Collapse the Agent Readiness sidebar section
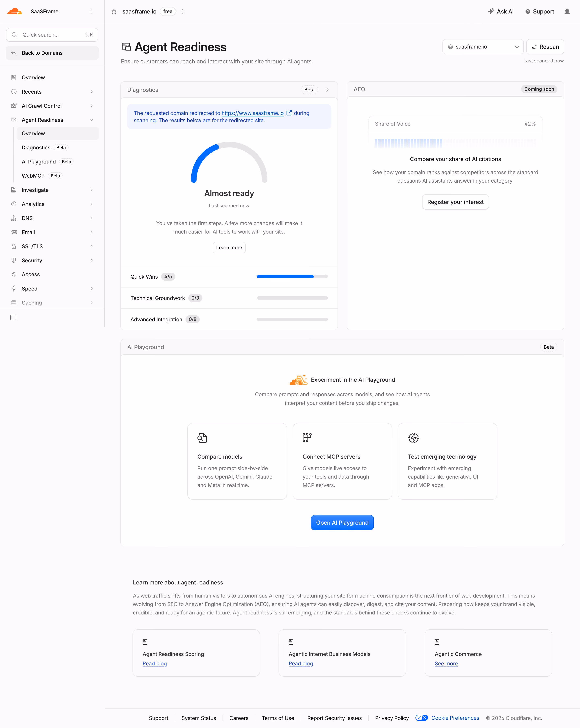This screenshot has width=580, height=728. click(x=52, y=120)
